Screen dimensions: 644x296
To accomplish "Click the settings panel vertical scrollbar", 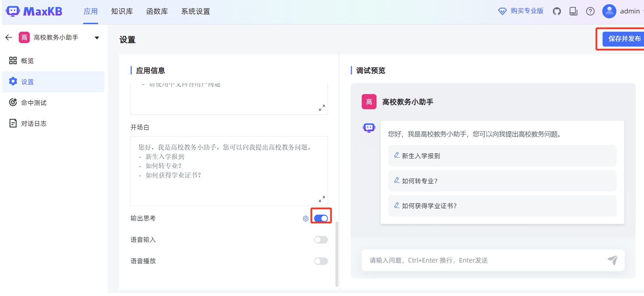I will [337, 254].
